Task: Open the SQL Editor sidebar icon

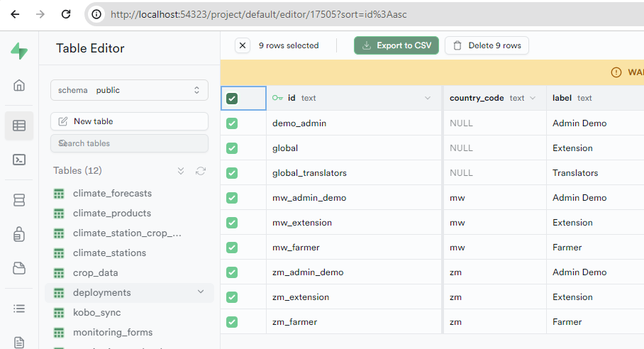Action: (19, 160)
